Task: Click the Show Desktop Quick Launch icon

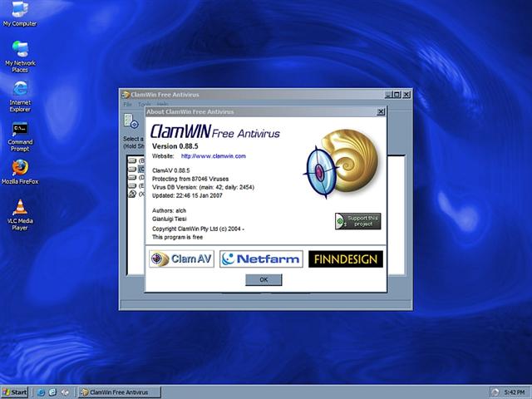Action: pyautogui.click(x=65, y=392)
